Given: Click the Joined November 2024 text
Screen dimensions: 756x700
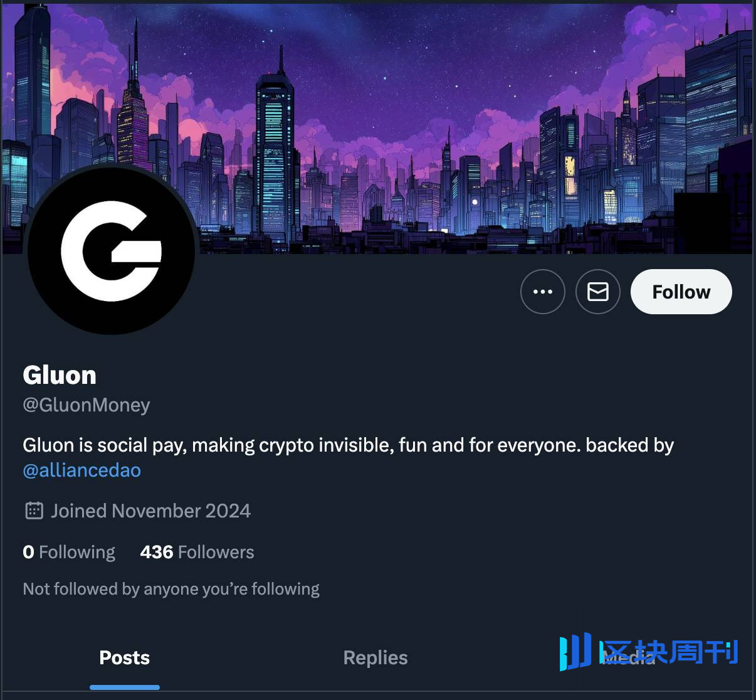Looking at the screenshot, I should pos(150,511).
